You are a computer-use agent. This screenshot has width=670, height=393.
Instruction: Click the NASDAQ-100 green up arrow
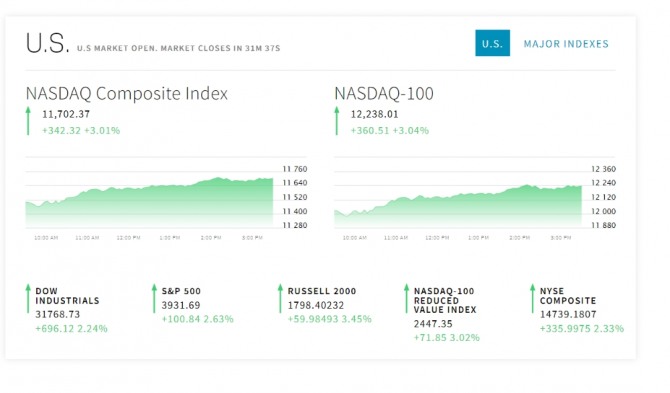click(337, 121)
